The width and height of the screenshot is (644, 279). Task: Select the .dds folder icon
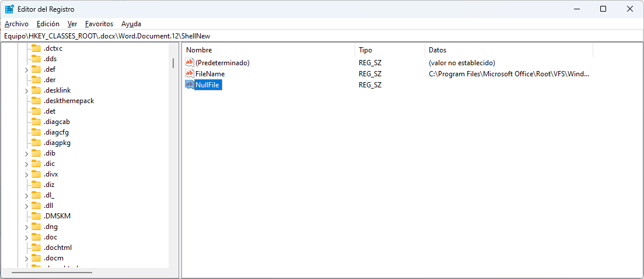(x=37, y=59)
